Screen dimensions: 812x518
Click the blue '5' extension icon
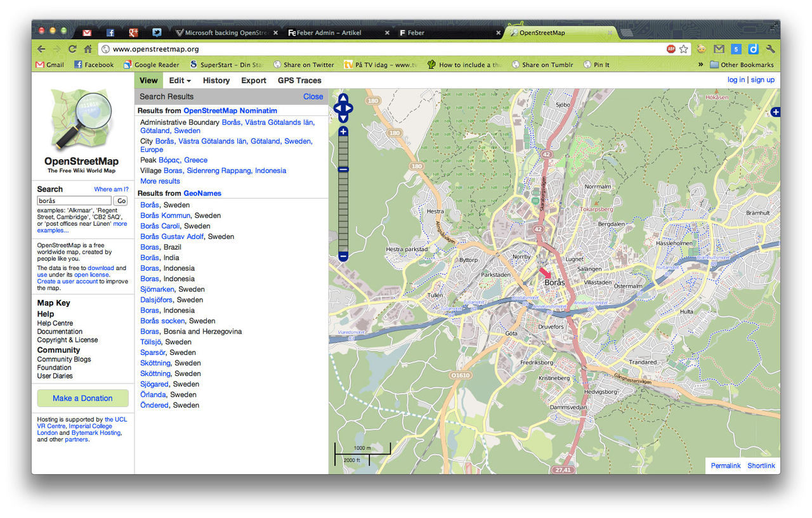coord(736,49)
